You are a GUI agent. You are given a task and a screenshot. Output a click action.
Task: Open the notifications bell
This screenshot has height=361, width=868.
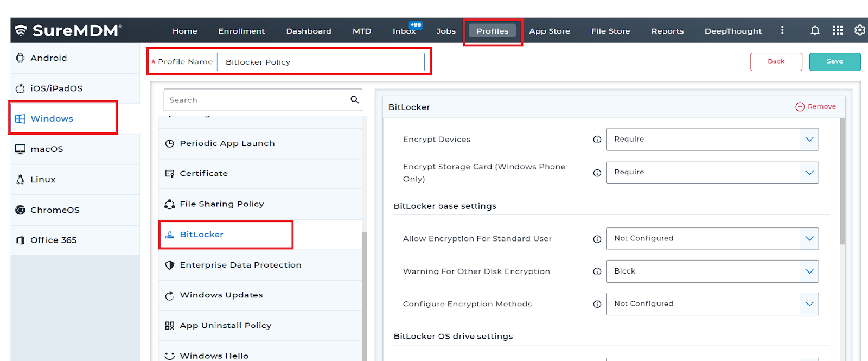pyautogui.click(x=815, y=30)
